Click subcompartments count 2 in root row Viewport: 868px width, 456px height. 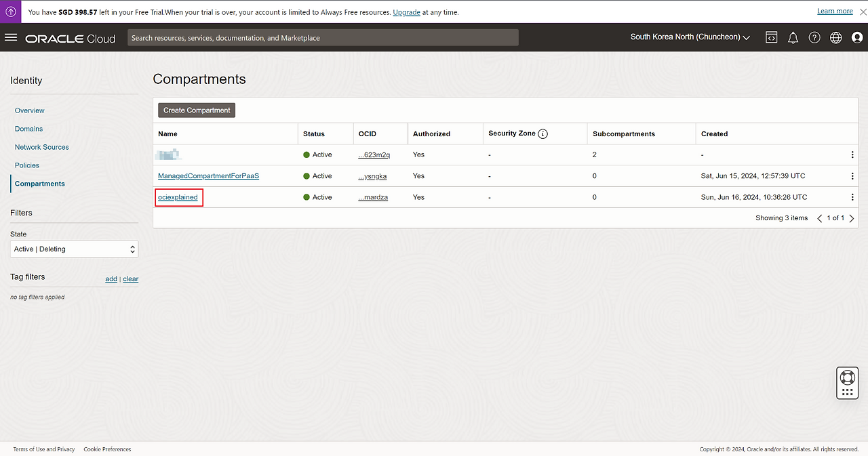pyautogui.click(x=595, y=155)
